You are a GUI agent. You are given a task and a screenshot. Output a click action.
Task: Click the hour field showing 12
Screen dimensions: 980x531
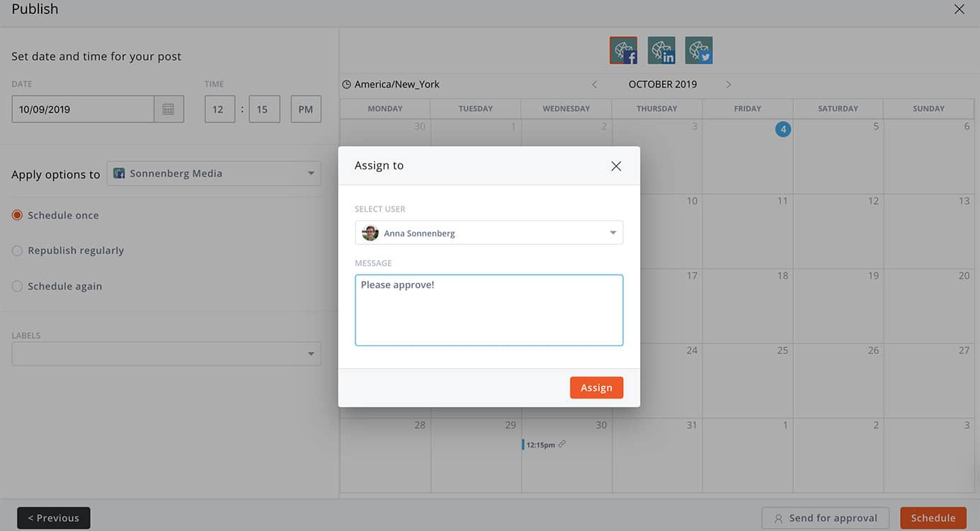pos(220,109)
